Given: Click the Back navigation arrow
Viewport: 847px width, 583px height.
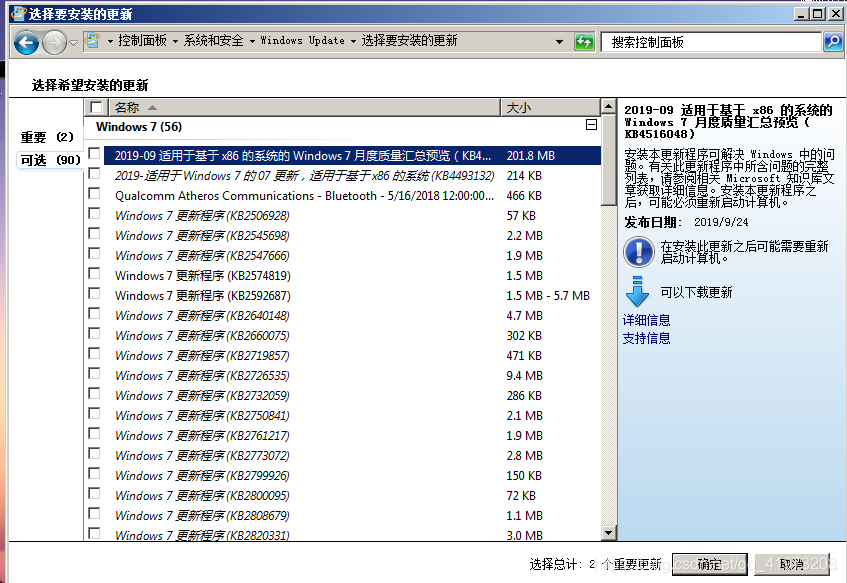Looking at the screenshot, I should point(26,42).
